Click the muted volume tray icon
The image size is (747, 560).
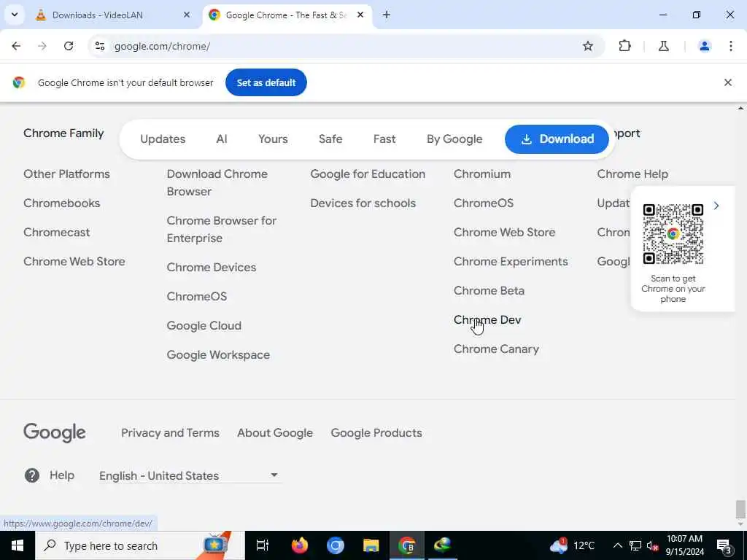(x=653, y=545)
